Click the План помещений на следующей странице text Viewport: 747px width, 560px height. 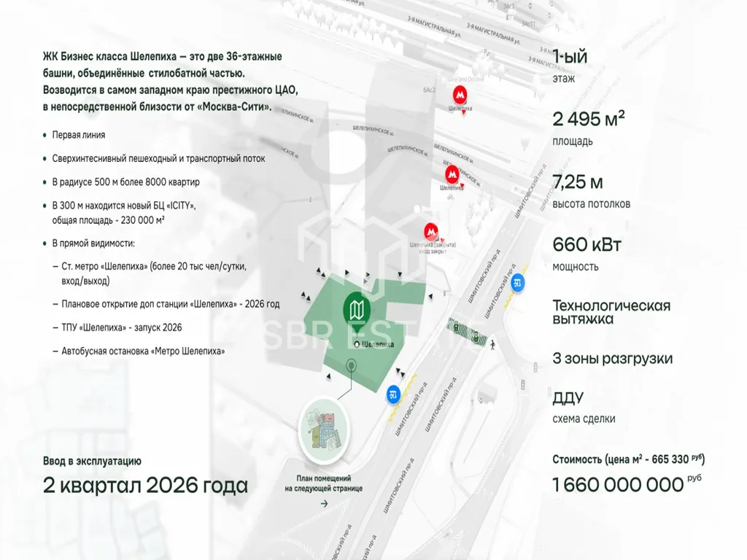pos(323,483)
